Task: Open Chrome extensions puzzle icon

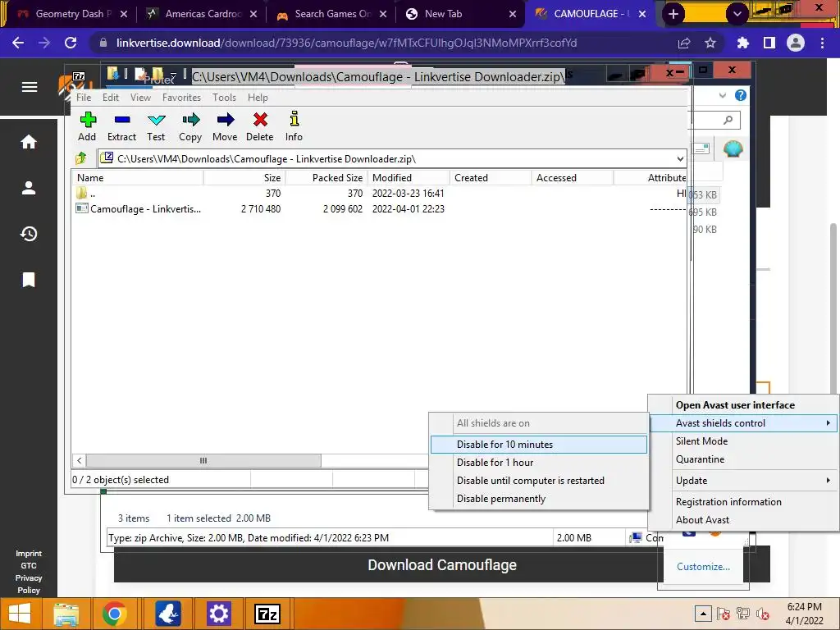Action: (x=742, y=43)
